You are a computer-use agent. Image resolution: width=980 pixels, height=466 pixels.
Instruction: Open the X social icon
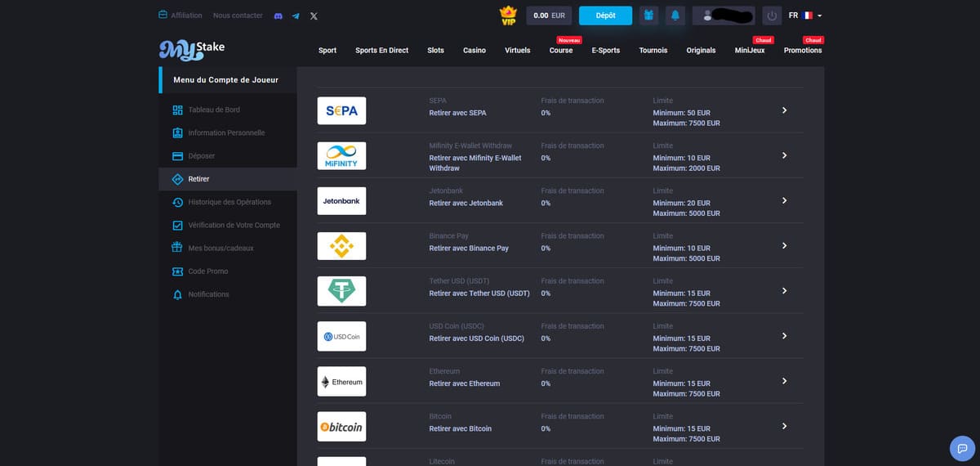click(x=314, y=16)
